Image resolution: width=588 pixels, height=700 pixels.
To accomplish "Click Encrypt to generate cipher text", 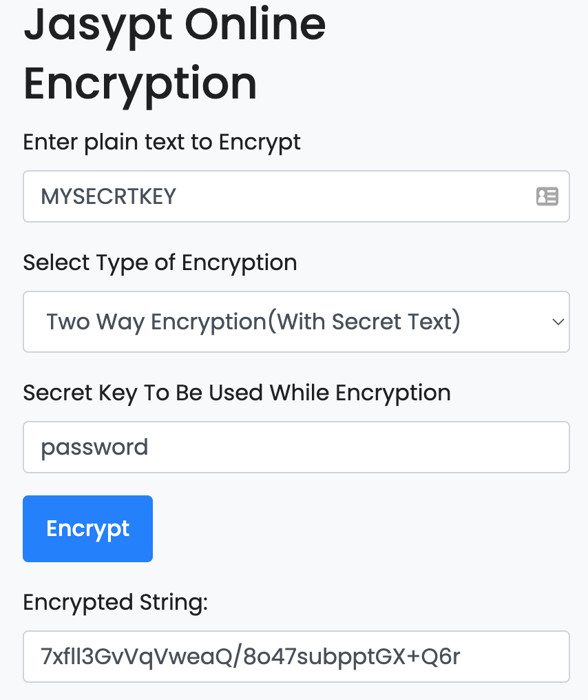I will tap(87, 528).
